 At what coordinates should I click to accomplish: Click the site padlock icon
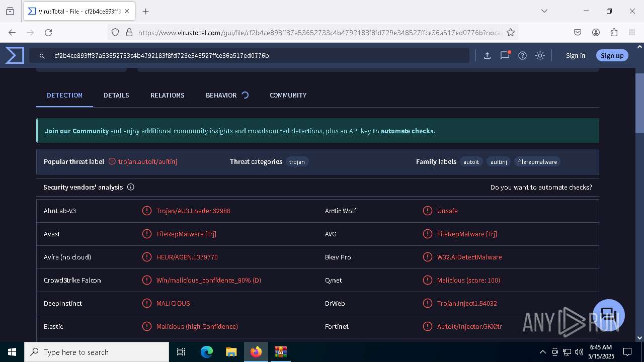pos(129,32)
